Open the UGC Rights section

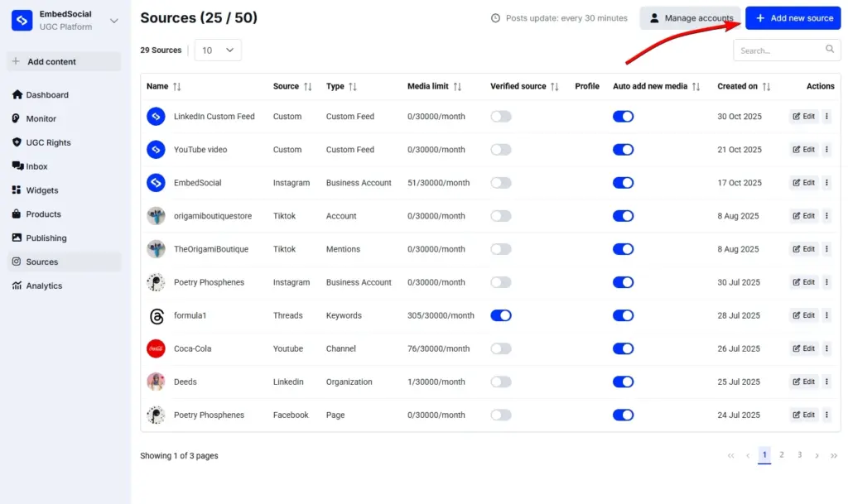point(49,142)
